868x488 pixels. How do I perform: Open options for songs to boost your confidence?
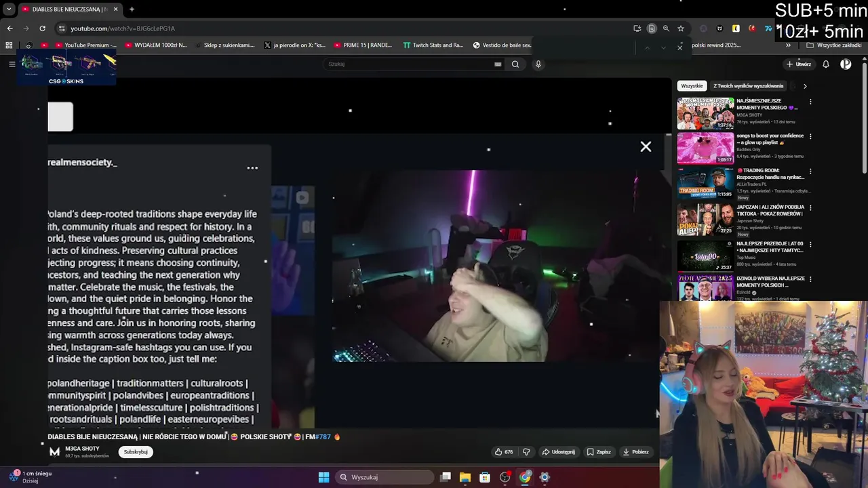pyautogui.click(x=810, y=137)
